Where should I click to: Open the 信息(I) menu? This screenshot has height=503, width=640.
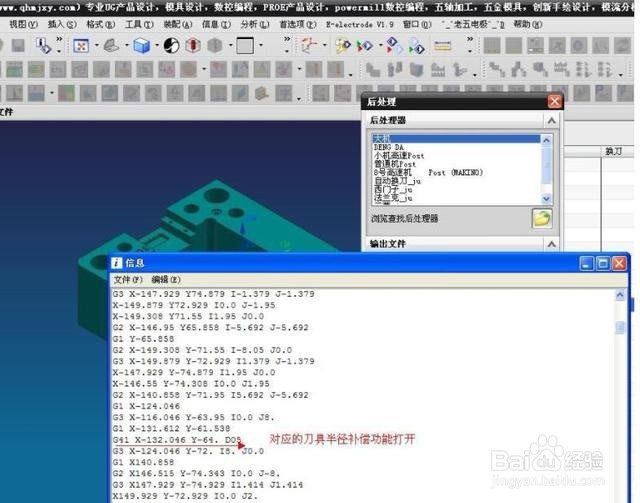(216, 24)
